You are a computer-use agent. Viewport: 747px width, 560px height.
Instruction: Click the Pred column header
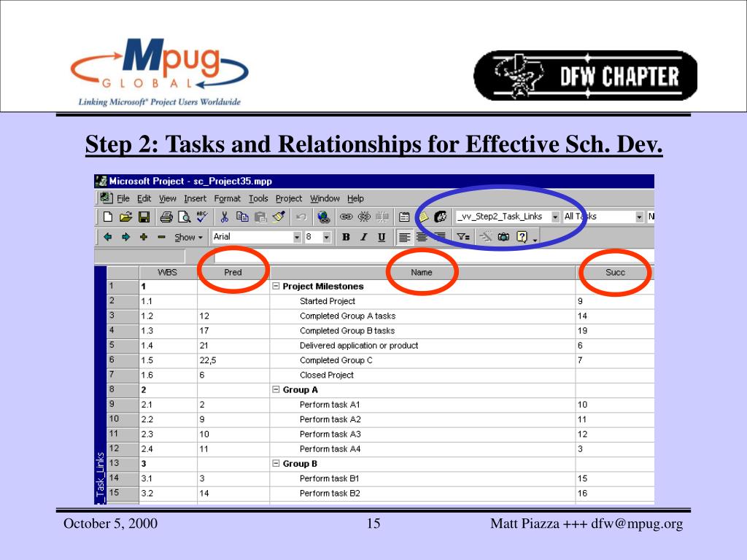[233, 273]
